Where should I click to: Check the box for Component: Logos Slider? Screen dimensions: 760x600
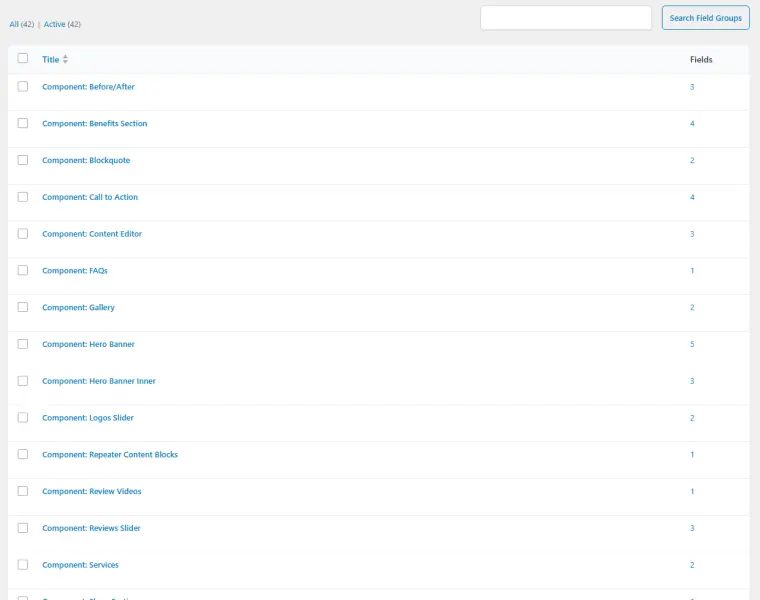[23, 418]
